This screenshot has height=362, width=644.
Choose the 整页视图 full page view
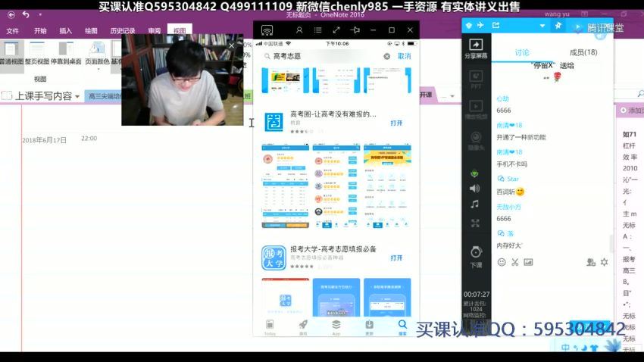tap(37, 53)
